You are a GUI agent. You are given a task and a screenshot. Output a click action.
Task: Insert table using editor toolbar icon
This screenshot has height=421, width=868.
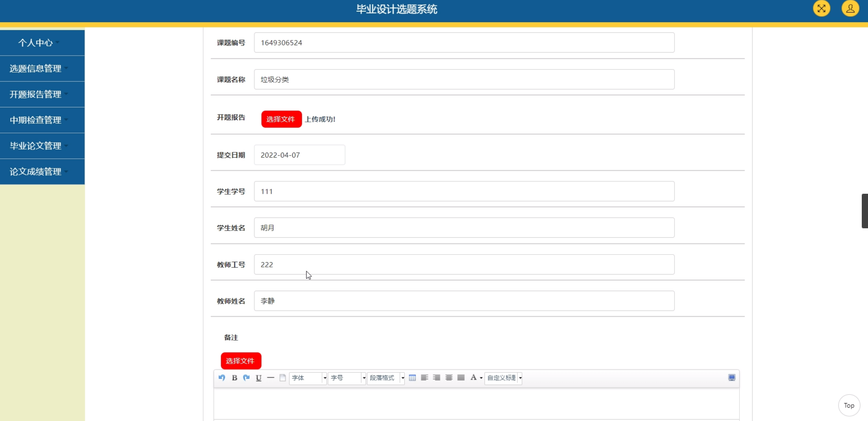point(412,377)
